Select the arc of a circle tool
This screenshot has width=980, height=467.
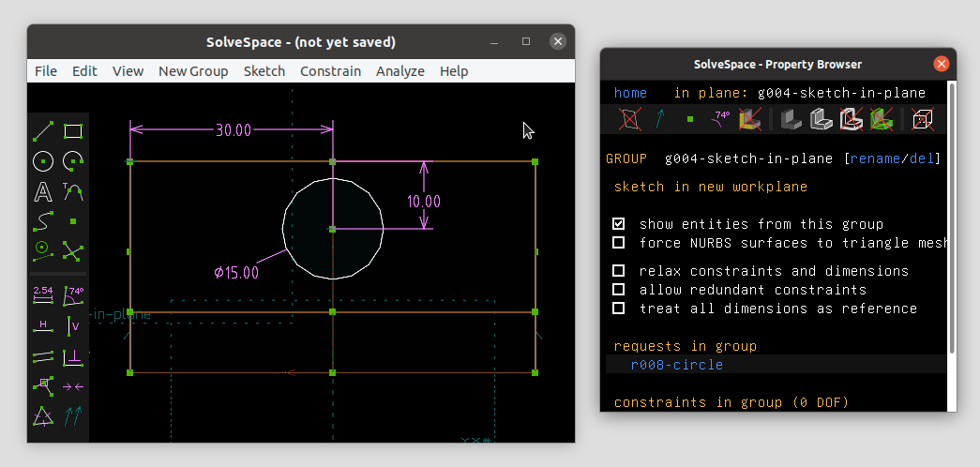click(x=73, y=161)
